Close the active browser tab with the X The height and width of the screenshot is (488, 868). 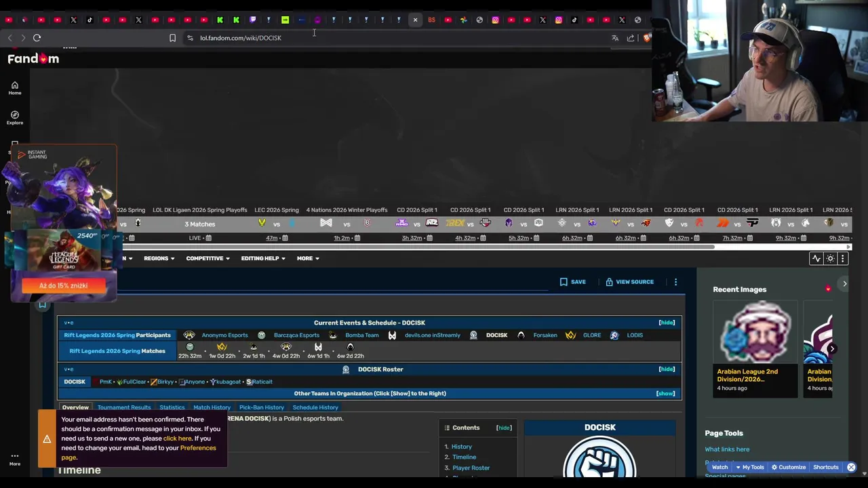(x=415, y=20)
